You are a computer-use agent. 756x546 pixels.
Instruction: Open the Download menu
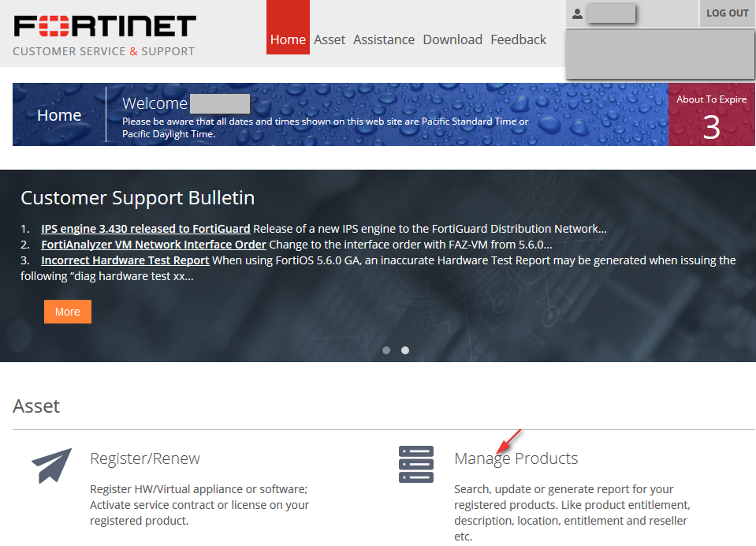click(452, 39)
